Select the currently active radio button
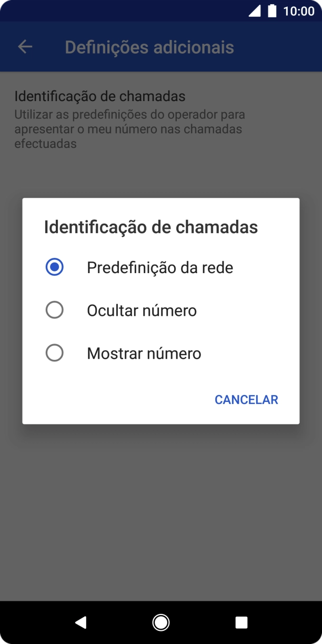This screenshot has height=644, width=322. [54, 267]
